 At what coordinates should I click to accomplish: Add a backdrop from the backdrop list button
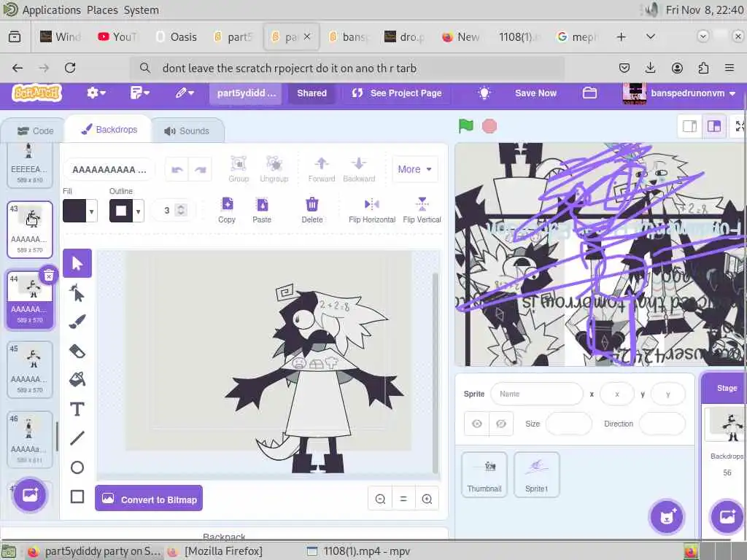tap(29, 495)
